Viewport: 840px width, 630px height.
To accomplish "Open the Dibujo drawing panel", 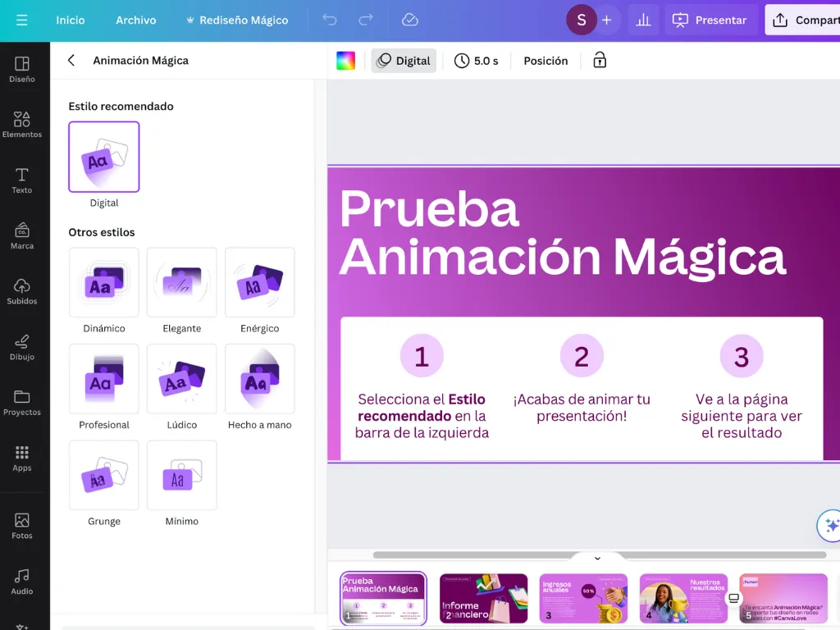I will (22, 348).
